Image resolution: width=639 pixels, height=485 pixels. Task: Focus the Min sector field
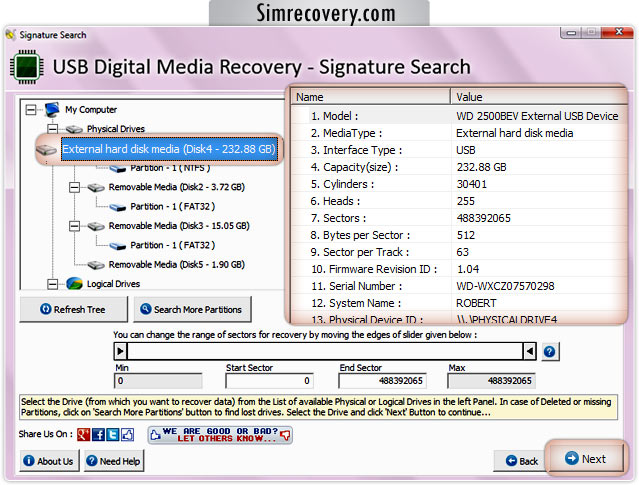point(159,381)
